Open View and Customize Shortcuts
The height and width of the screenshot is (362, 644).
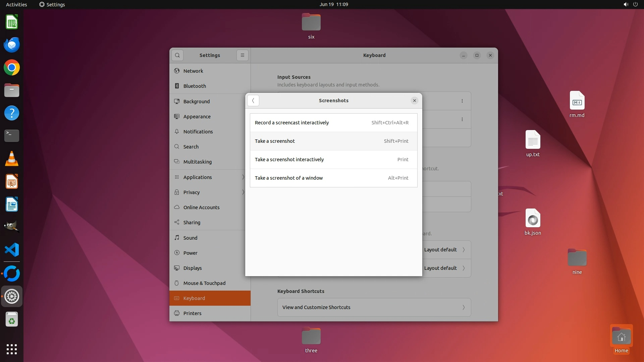click(374, 307)
